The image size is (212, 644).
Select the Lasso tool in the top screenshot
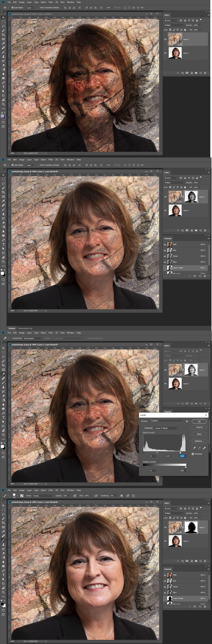pyautogui.click(x=3, y=26)
